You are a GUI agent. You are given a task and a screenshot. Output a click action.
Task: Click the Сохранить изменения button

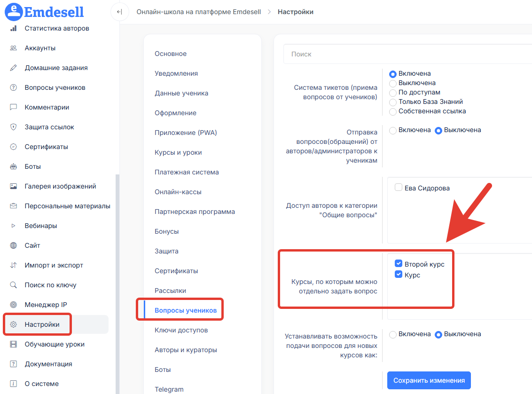(429, 380)
